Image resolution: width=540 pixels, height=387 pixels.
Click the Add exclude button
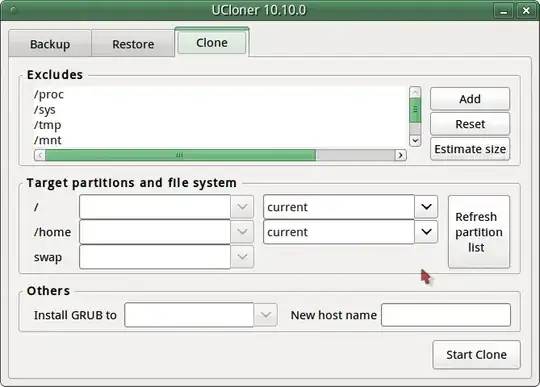[x=470, y=99]
